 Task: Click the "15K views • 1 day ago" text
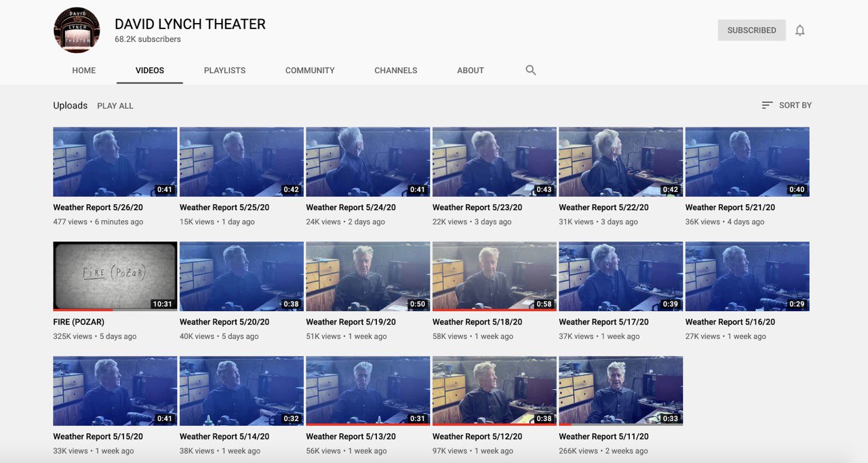[218, 222]
